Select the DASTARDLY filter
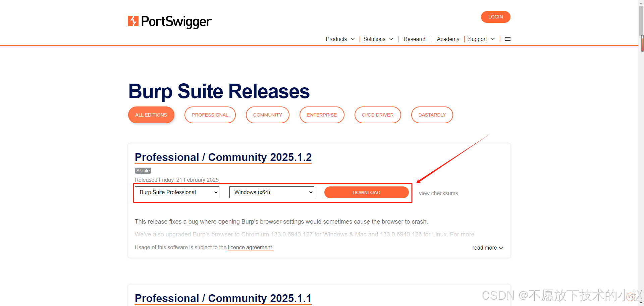Image resolution: width=644 pixels, height=306 pixels. pos(432,115)
